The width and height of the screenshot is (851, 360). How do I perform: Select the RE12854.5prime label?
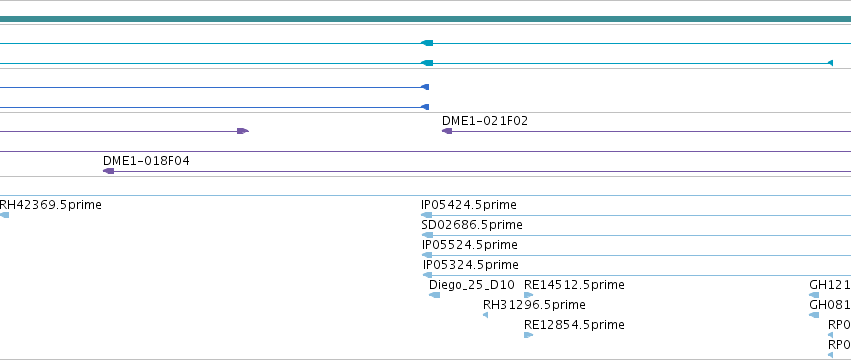coord(574,325)
